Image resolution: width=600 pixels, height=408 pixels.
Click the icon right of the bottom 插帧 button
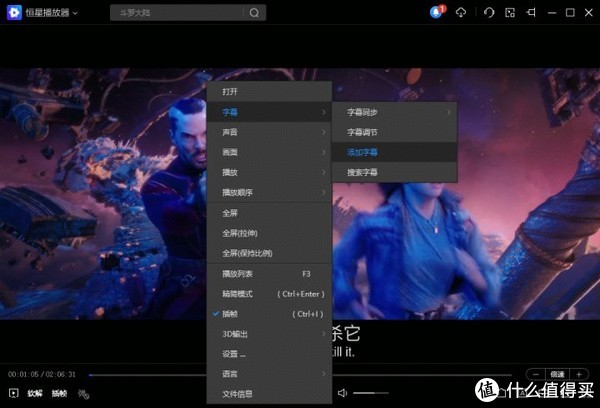click(83, 394)
